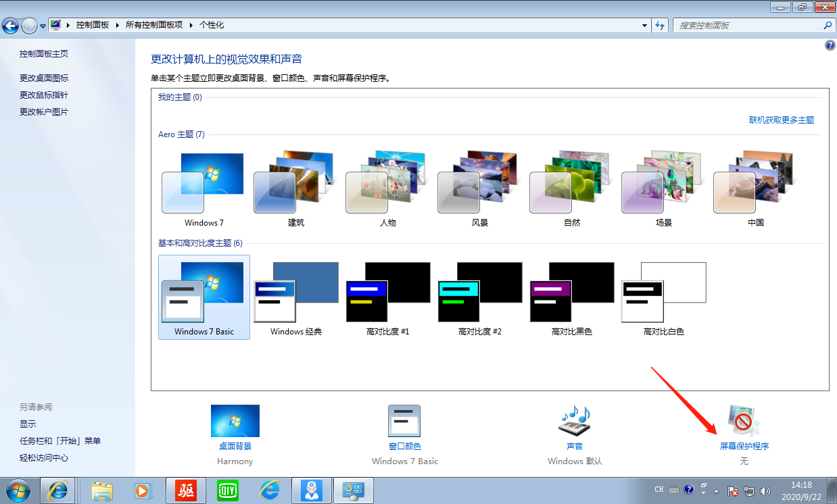Viewport: 837px width, 504px height.
Task: Open the 声音 settings icon
Action: pyautogui.click(x=573, y=421)
